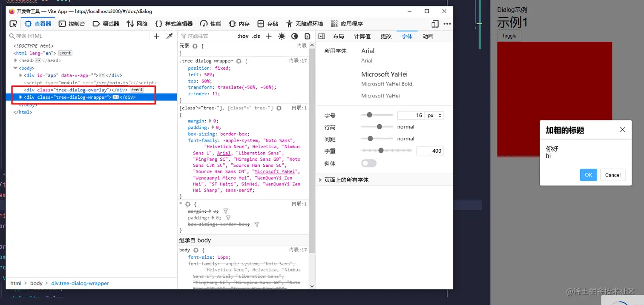Collapse the body element node

(16, 68)
